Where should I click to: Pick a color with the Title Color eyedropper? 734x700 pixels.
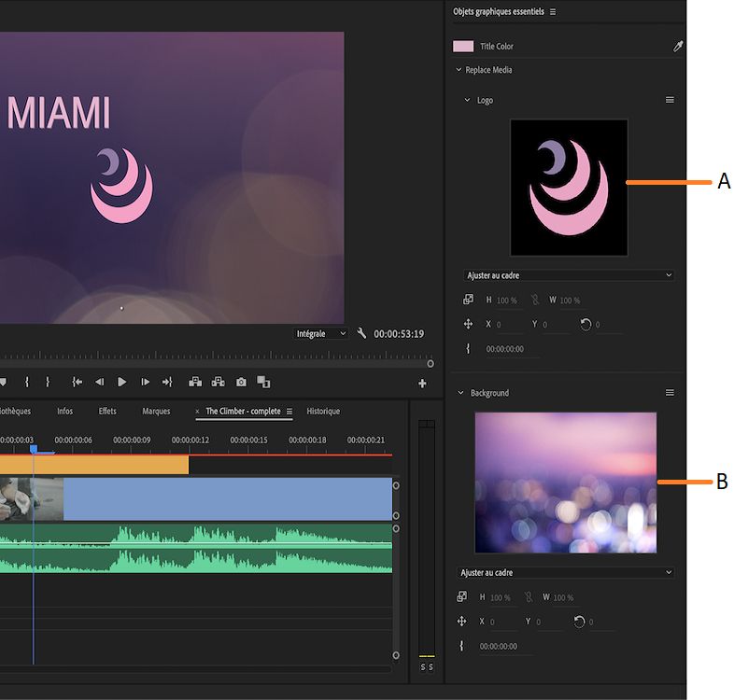677,46
